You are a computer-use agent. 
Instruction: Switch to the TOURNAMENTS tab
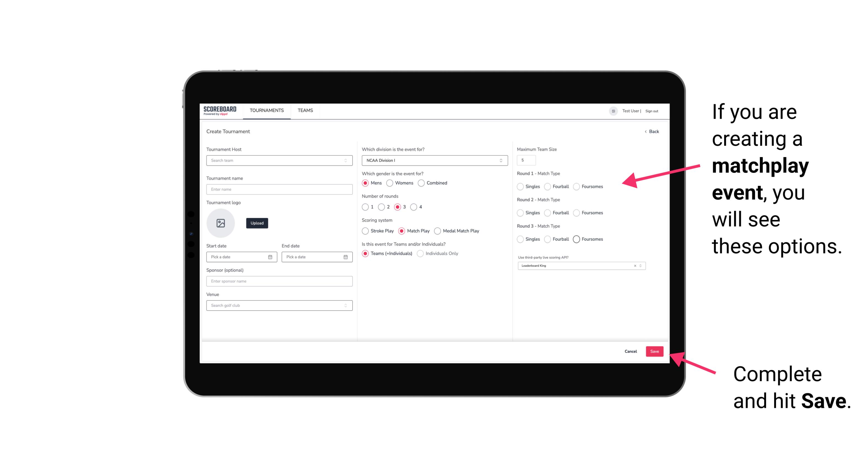pos(266,110)
